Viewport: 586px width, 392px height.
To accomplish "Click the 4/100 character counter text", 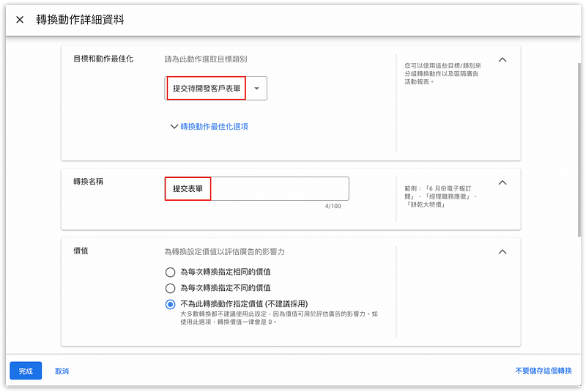I will [x=333, y=206].
